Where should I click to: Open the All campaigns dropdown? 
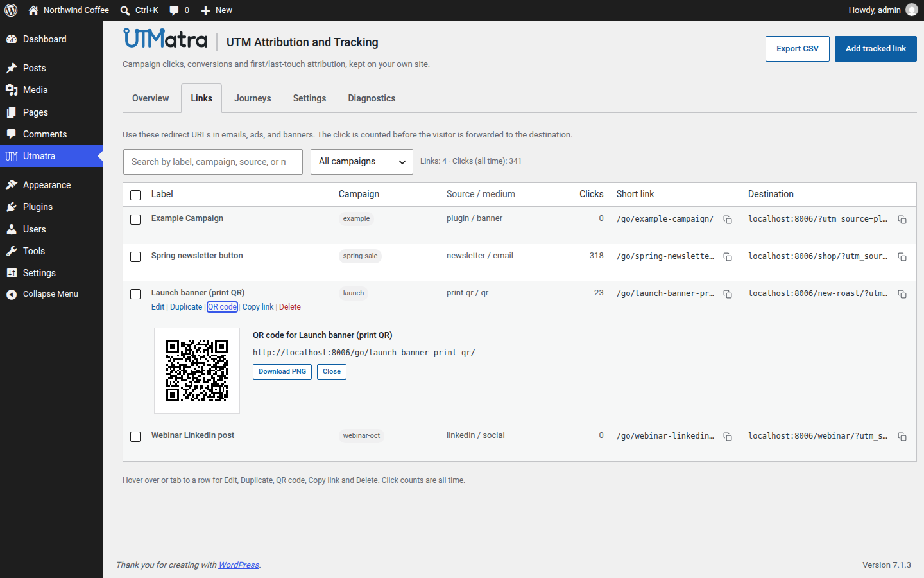click(x=362, y=162)
